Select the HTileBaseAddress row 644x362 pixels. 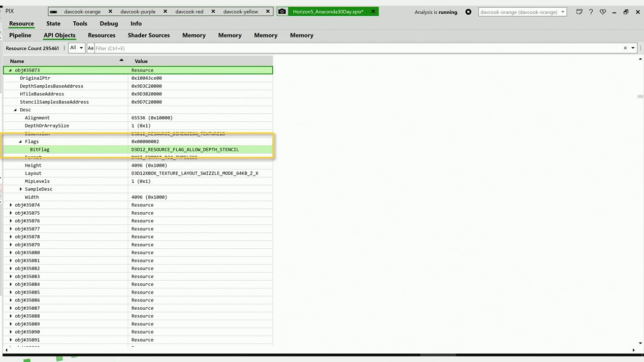click(x=138, y=94)
